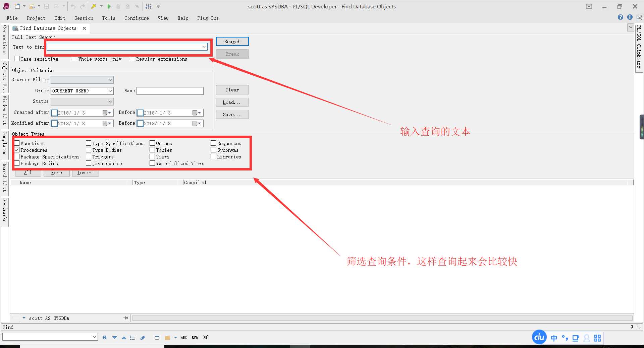
Task: Click the ribbon display options icon in title bar
Action: pyautogui.click(x=589, y=6)
